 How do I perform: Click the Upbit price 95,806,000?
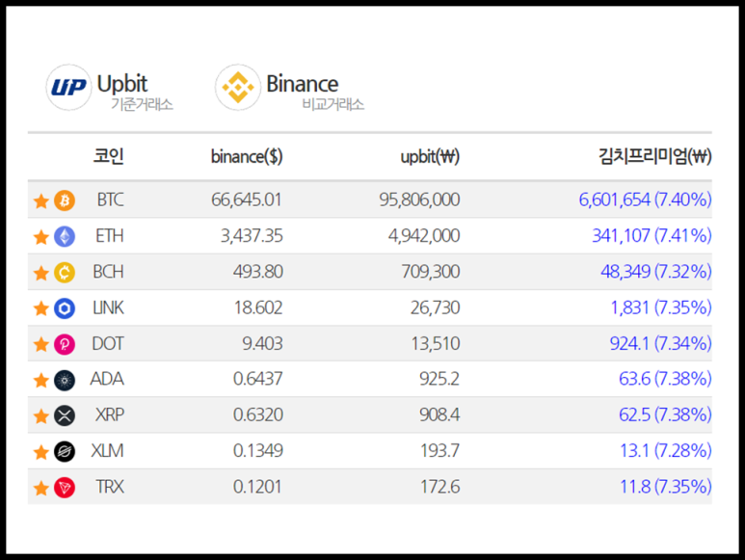click(419, 200)
